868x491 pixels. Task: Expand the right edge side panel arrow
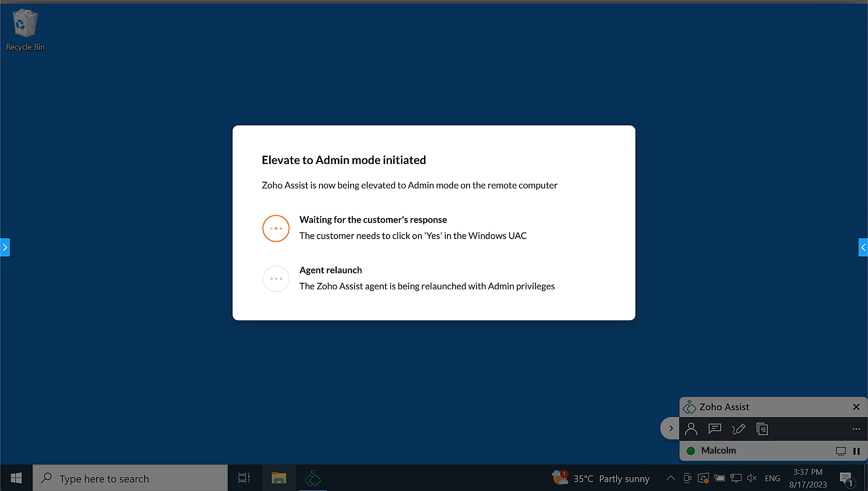pyautogui.click(x=863, y=247)
